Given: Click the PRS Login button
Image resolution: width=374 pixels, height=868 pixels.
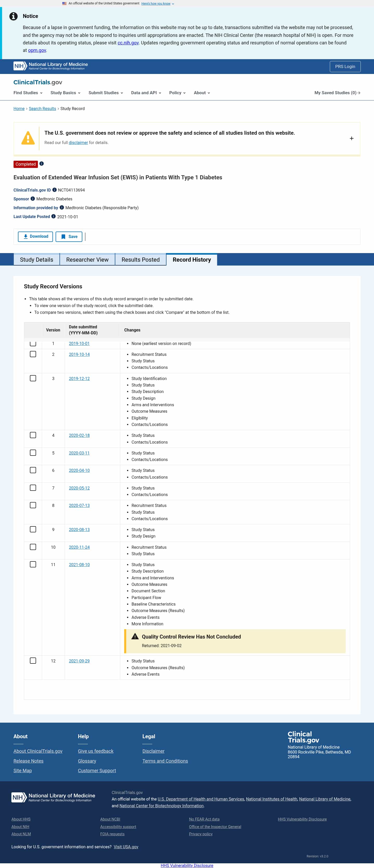Looking at the screenshot, I should coord(345,66).
